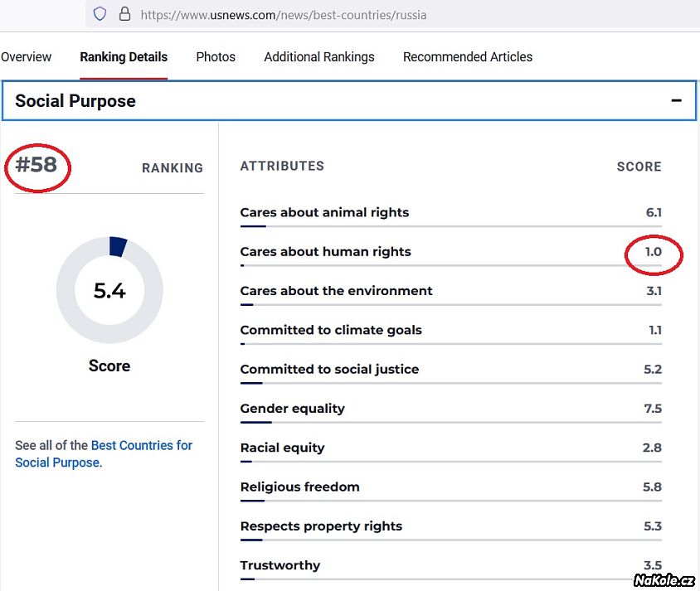
Task: Click the Religious freedom attribute row
Action: point(299,487)
